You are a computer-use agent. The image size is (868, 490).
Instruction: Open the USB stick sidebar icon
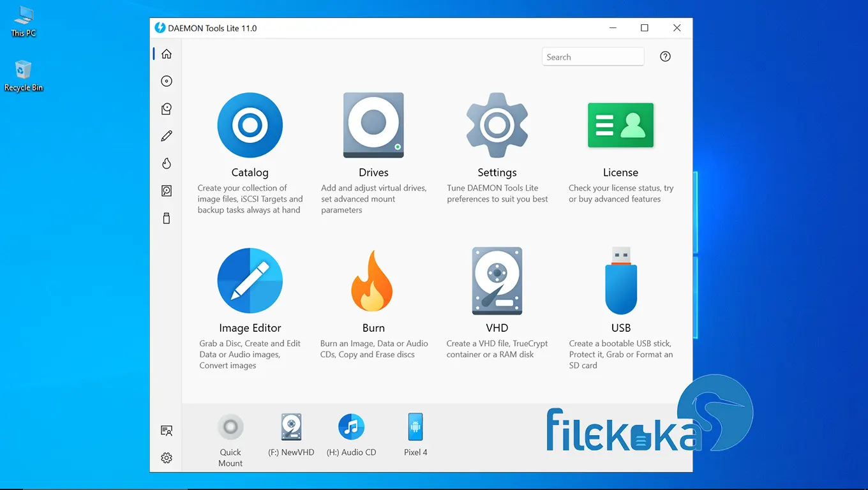167,218
